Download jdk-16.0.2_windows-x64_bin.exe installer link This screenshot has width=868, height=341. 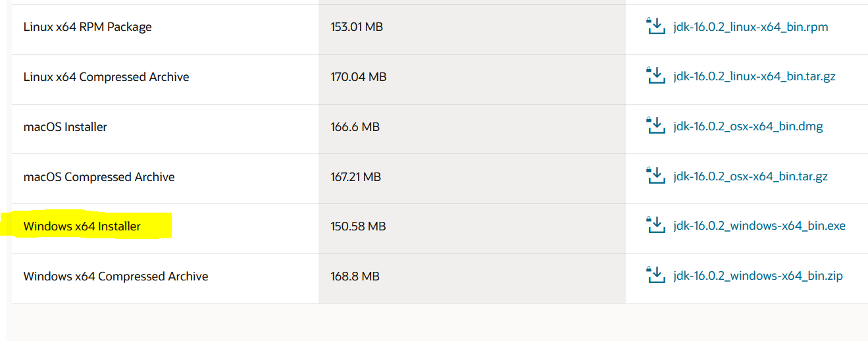click(759, 226)
